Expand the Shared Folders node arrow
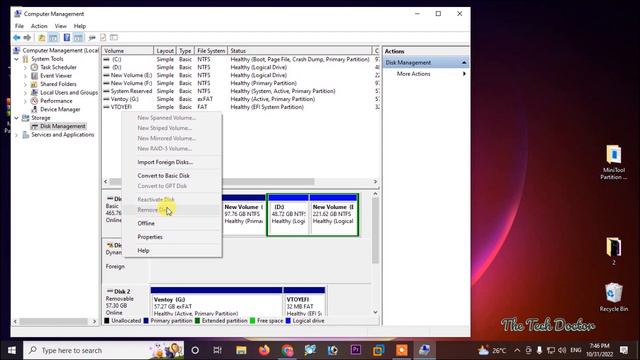640x360 pixels. [x=25, y=84]
